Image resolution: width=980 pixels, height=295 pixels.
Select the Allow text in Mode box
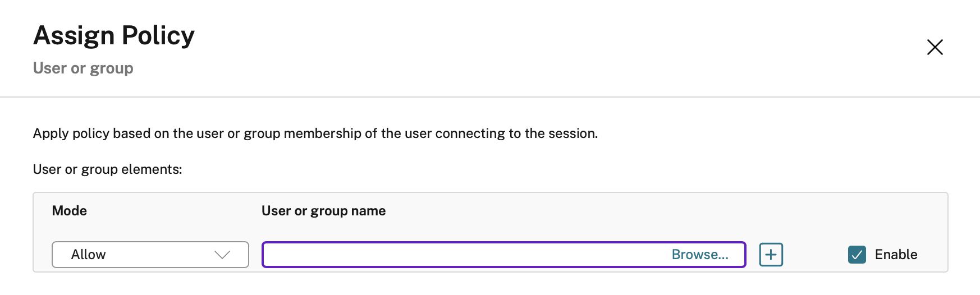click(x=88, y=255)
